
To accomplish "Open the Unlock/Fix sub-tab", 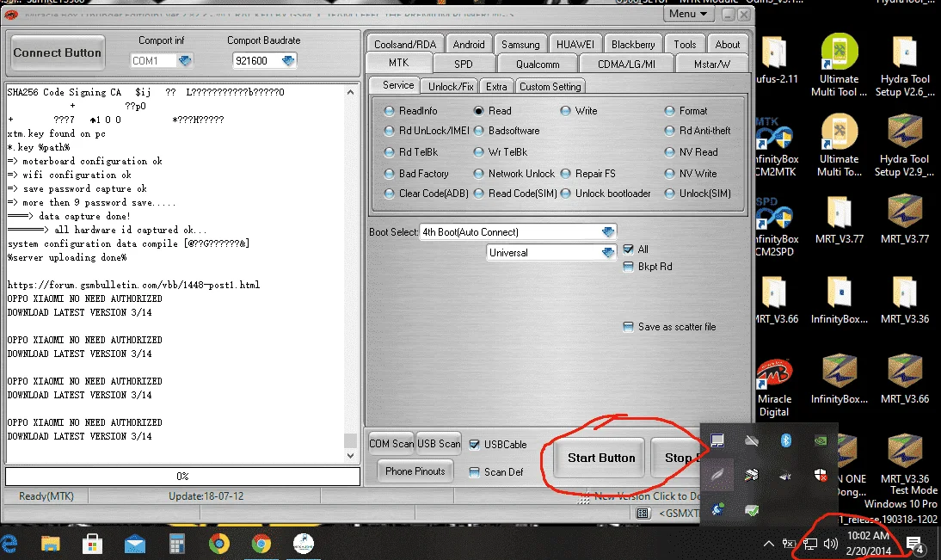I will click(451, 86).
